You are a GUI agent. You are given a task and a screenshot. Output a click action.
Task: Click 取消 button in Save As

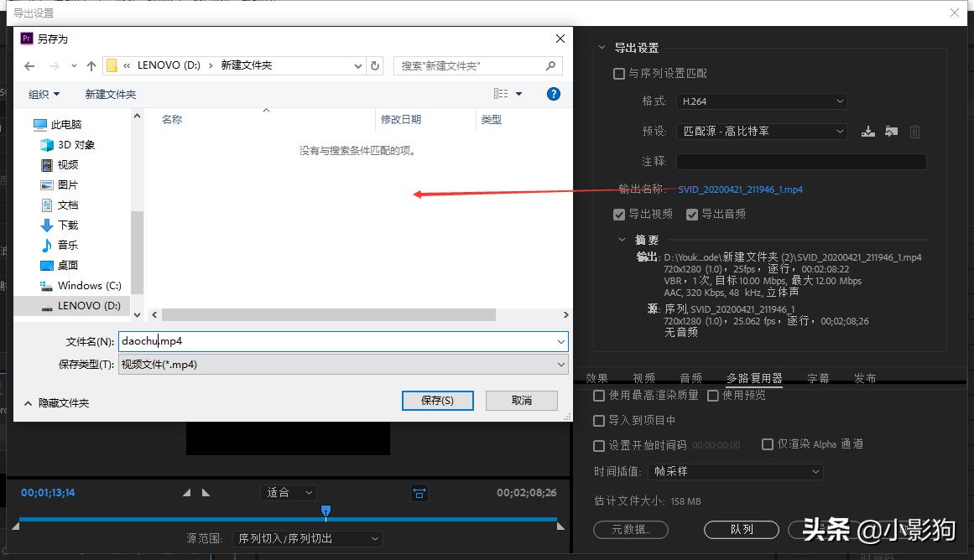pos(521,401)
